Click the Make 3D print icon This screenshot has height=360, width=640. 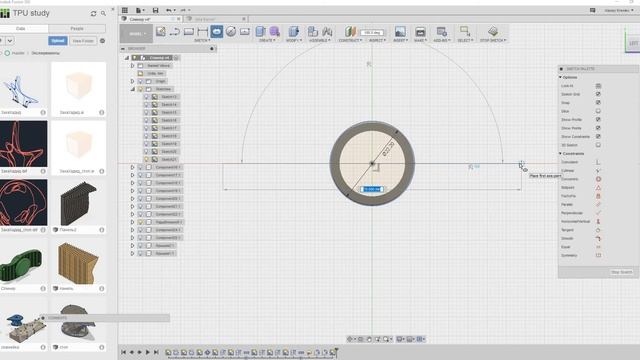[420, 31]
